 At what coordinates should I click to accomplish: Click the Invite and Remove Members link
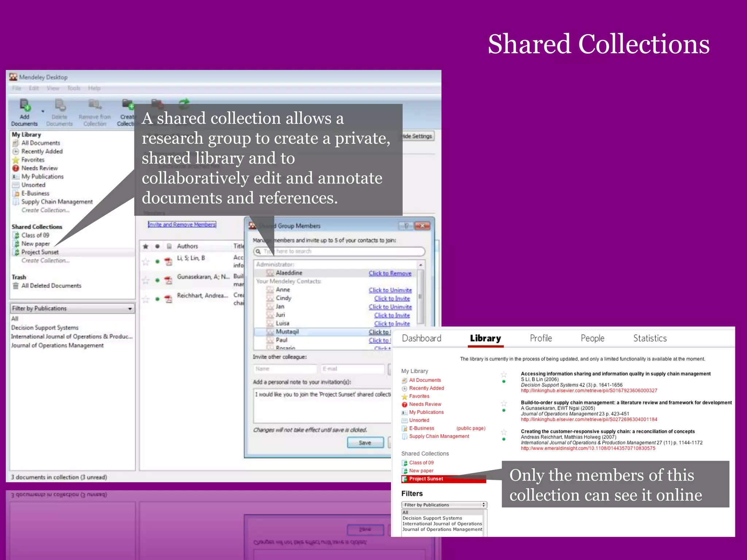(x=182, y=225)
